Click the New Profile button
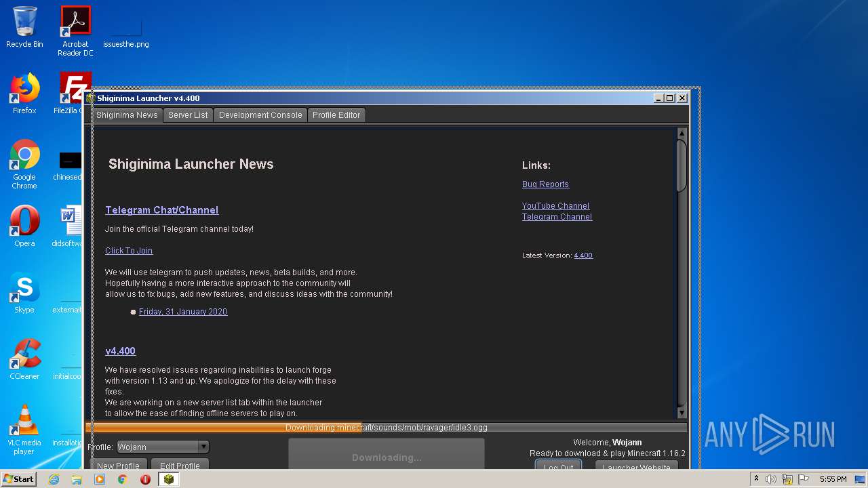The height and width of the screenshot is (488, 868). 118,466
